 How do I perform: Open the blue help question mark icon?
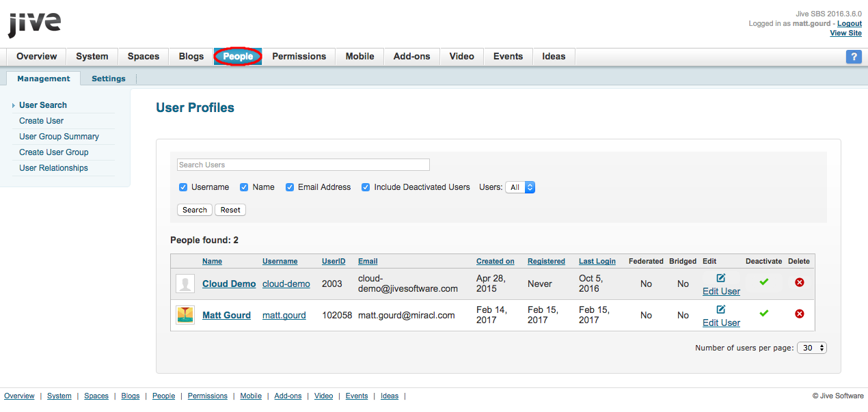pos(854,57)
